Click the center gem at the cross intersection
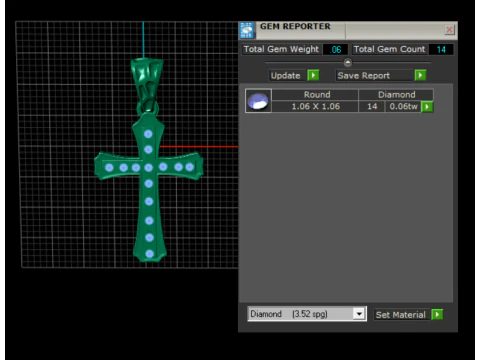Viewport: 480px width, 360px height. coord(149,168)
